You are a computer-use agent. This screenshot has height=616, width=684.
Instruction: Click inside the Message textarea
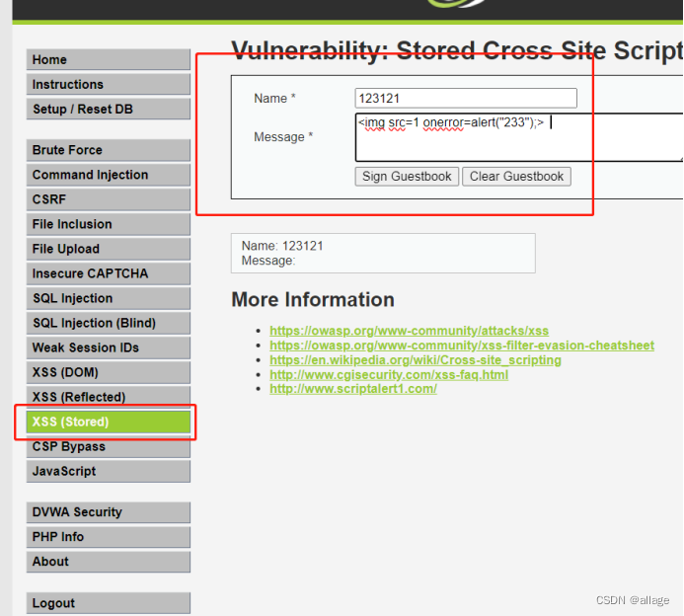pos(519,137)
